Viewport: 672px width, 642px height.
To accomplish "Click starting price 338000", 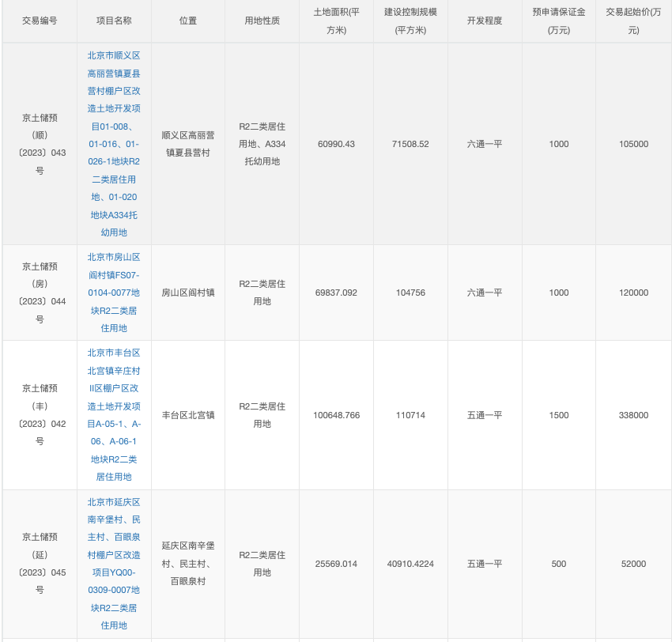I will tap(633, 415).
